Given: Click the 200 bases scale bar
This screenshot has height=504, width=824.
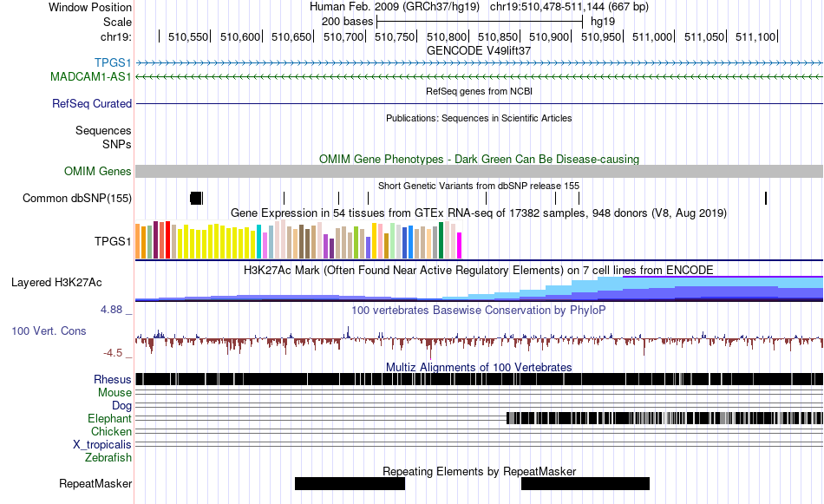Looking at the screenshot, I should tap(480, 22).
